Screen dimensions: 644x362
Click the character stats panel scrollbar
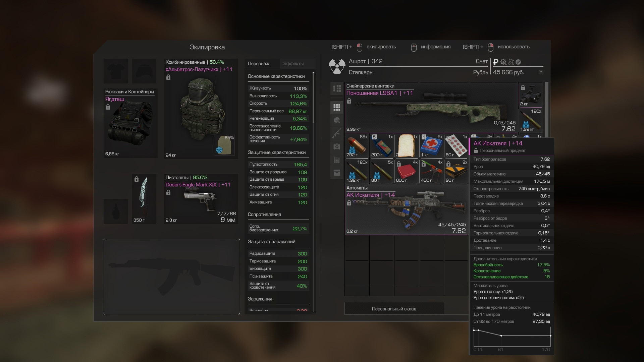(314, 97)
